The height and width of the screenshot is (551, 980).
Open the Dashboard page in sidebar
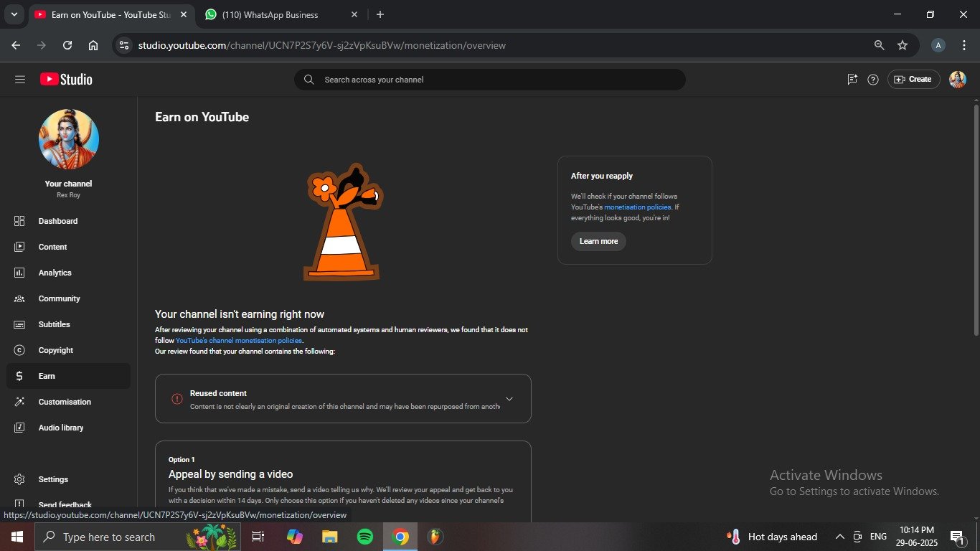tap(69, 221)
